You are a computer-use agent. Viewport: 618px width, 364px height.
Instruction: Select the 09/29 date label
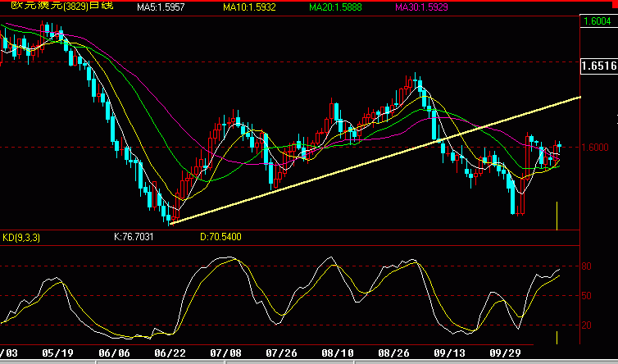(x=505, y=353)
